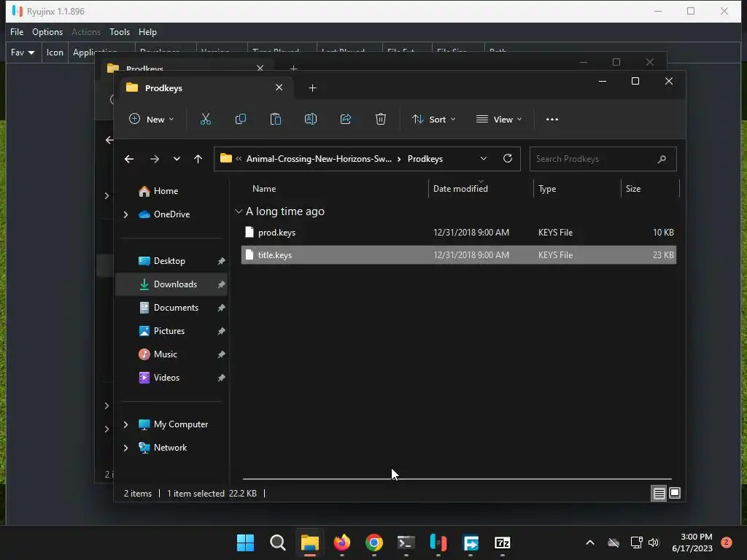
Task: Select the Prodkeys tab in front window
Action: [206, 88]
